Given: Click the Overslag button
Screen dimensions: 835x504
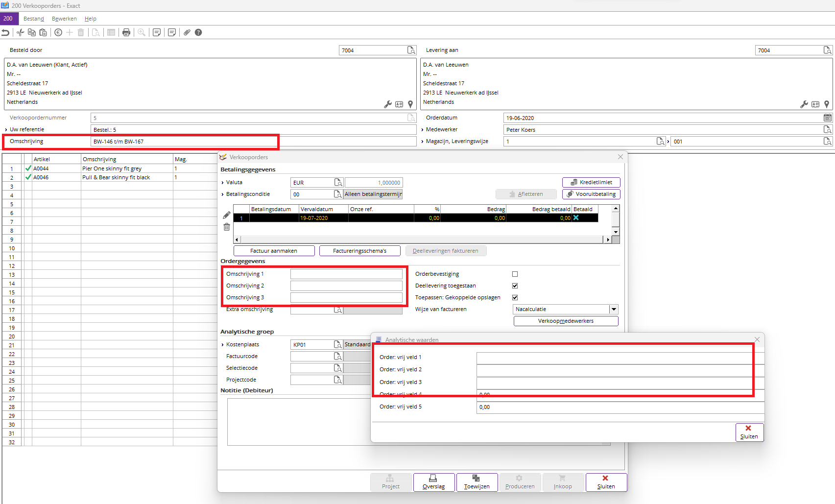Looking at the screenshot, I should (x=434, y=482).
